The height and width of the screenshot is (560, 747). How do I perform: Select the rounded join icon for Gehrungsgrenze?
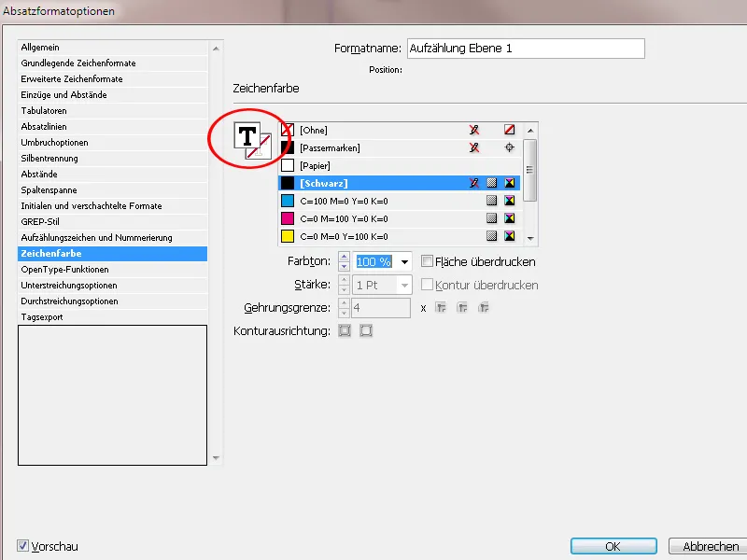pyautogui.click(x=461, y=308)
